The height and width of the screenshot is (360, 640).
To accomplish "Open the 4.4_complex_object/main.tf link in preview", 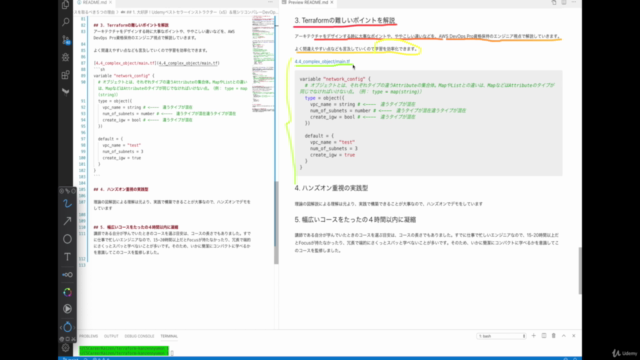I will click(322, 62).
